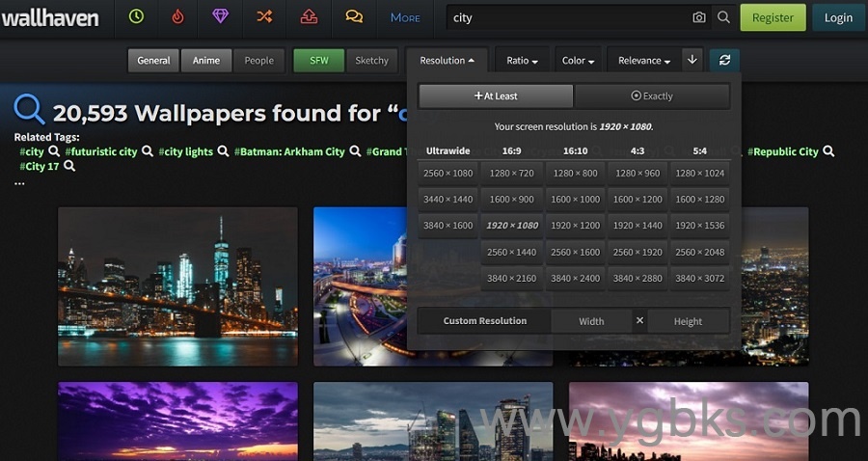Click the Upload tray icon

pos(309,16)
